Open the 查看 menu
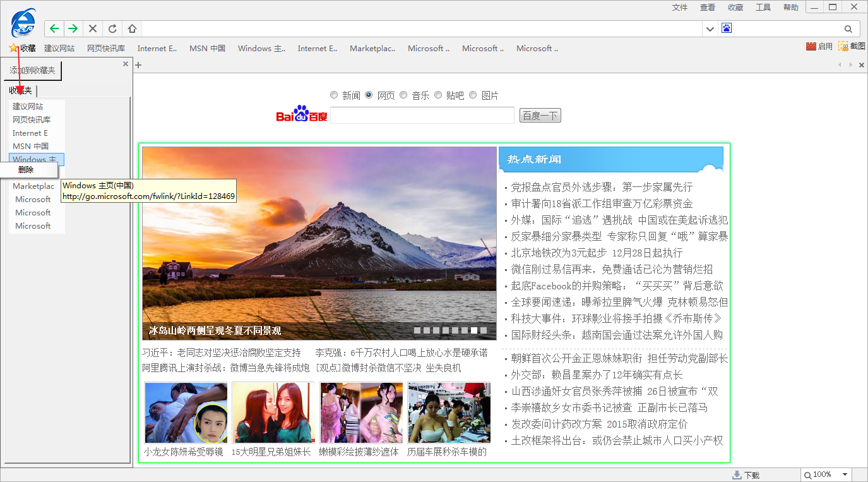868x482 pixels. 708,8
